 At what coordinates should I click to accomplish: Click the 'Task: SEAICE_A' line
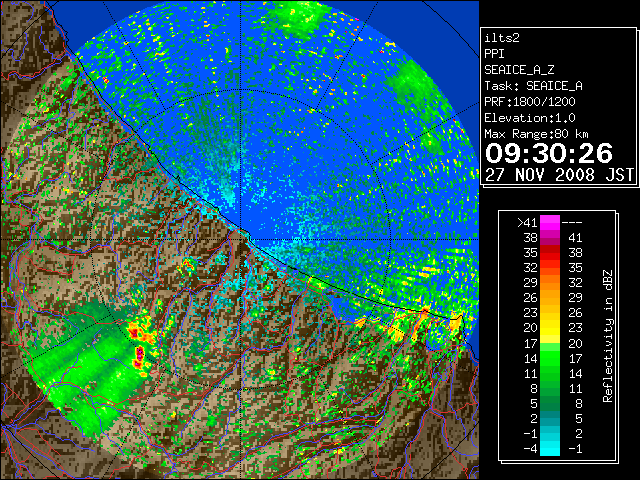click(x=533, y=86)
